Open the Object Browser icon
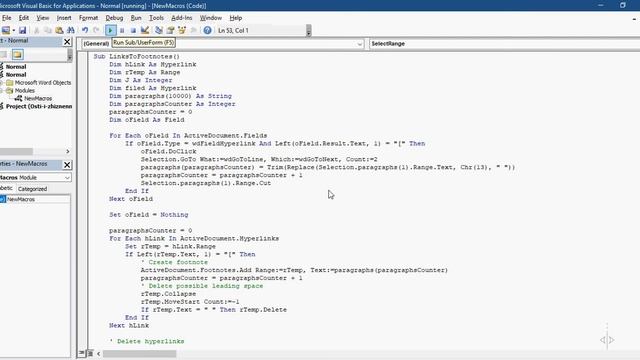Viewport: 640px width, 360px height. 182,30
